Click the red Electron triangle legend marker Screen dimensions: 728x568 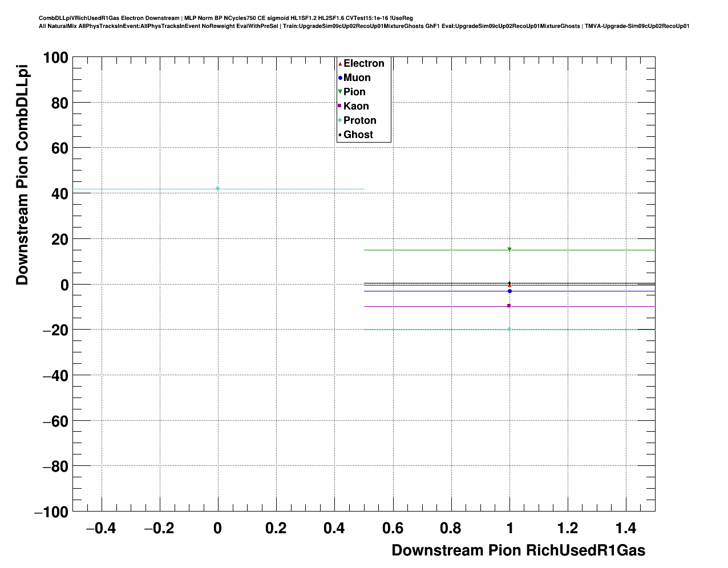tap(340, 63)
